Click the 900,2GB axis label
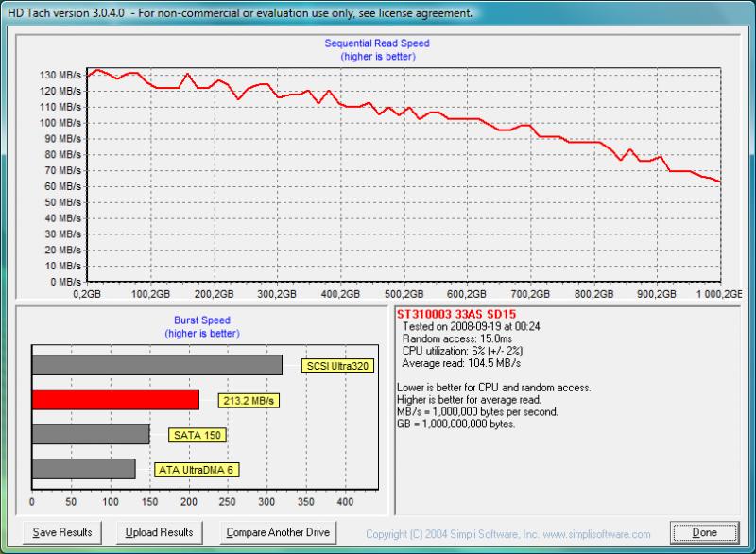This screenshot has width=756, height=554. pyautogui.click(x=657, y=294)
